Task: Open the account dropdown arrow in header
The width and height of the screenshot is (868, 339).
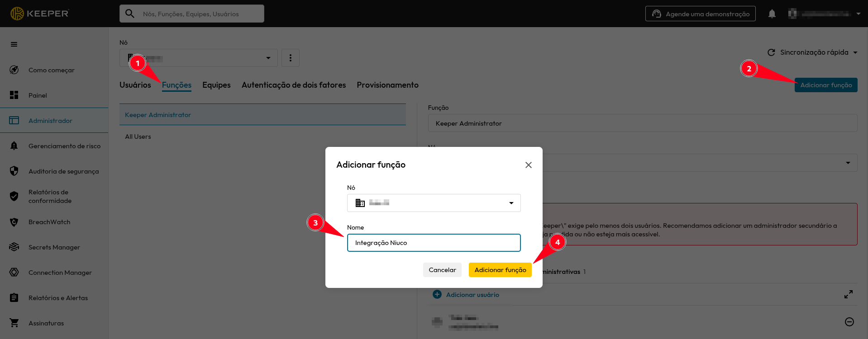Action: 858,14
